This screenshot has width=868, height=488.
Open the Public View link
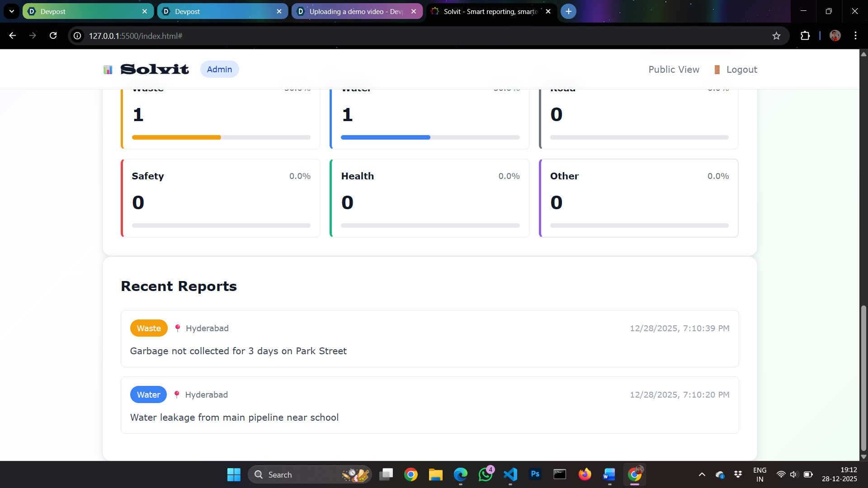(x=674, y=70)
